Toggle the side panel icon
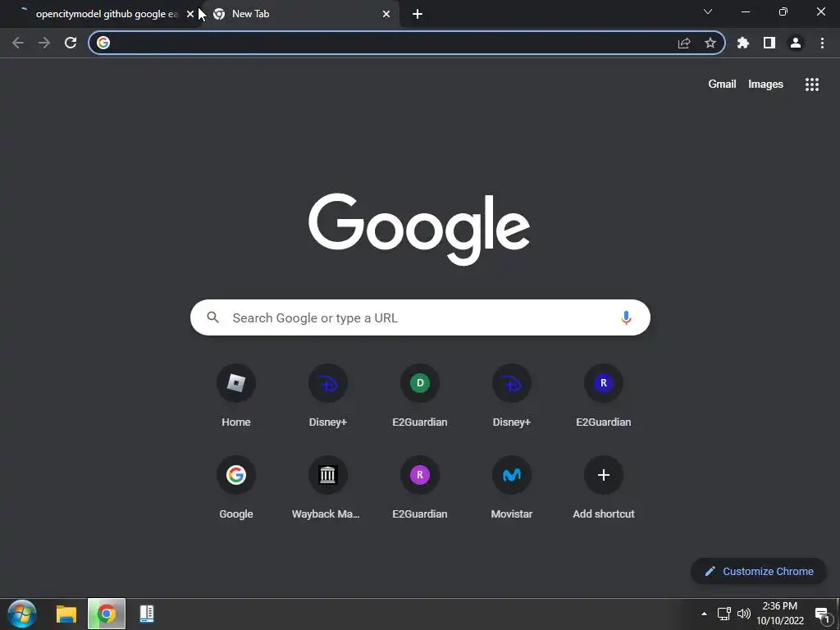Image resolution: width=840 pixels, height=630 pixels. pyautogui.click(x=769, y=43)
